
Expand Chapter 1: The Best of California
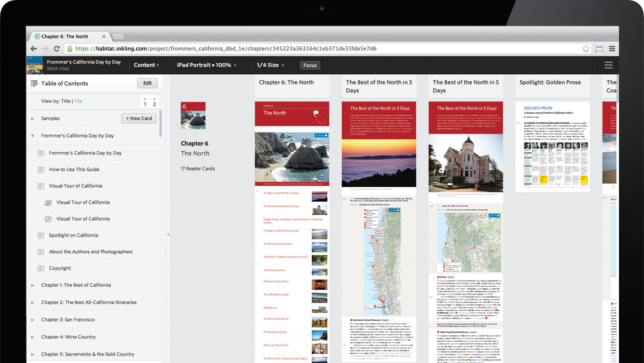pos(33,285)
